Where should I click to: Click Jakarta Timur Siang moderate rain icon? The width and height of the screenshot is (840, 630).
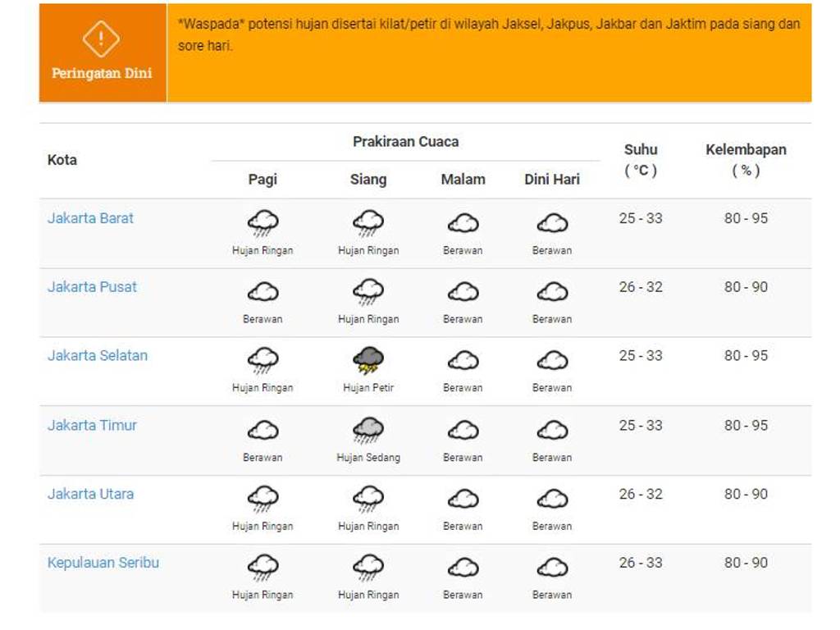[368, 430]
